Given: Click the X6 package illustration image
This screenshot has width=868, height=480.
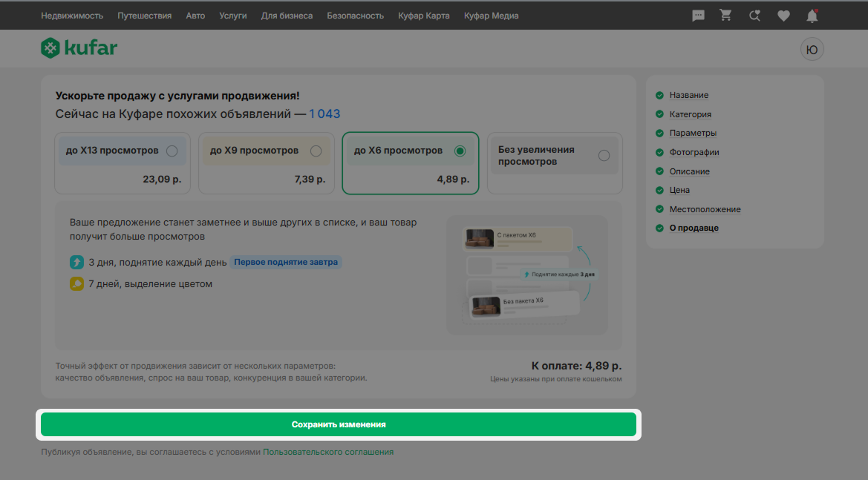Looking at the screenshot, I should point(527,274).
